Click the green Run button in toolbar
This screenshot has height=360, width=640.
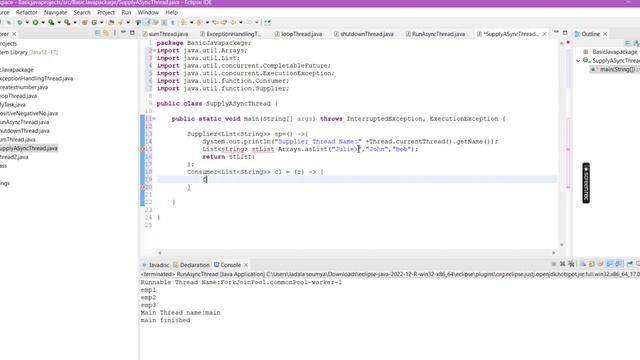click(36, 22)
